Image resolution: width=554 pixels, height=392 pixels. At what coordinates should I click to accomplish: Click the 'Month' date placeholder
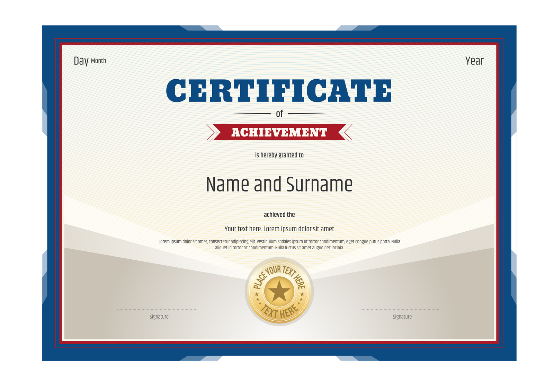98,61
